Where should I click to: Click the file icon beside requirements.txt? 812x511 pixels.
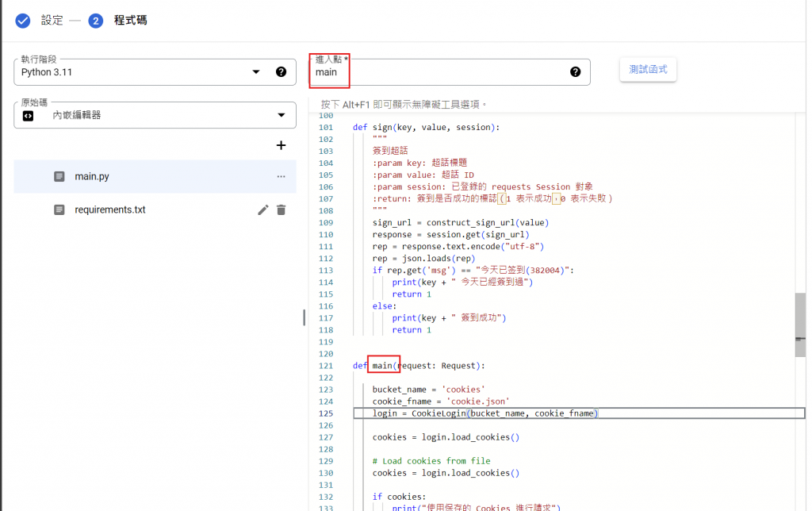point(59,210)
